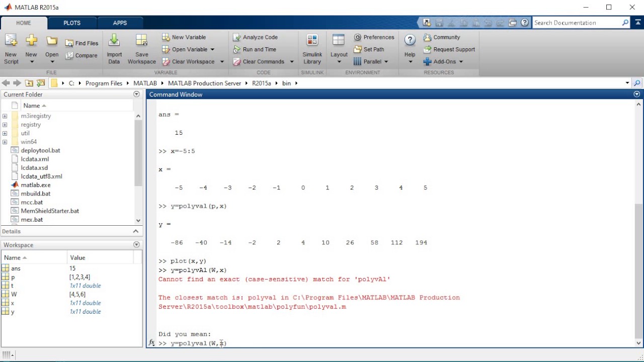Screen dimensions: 644x362
Task: Click Compare in File section
Action: click(x=82, y=55)
